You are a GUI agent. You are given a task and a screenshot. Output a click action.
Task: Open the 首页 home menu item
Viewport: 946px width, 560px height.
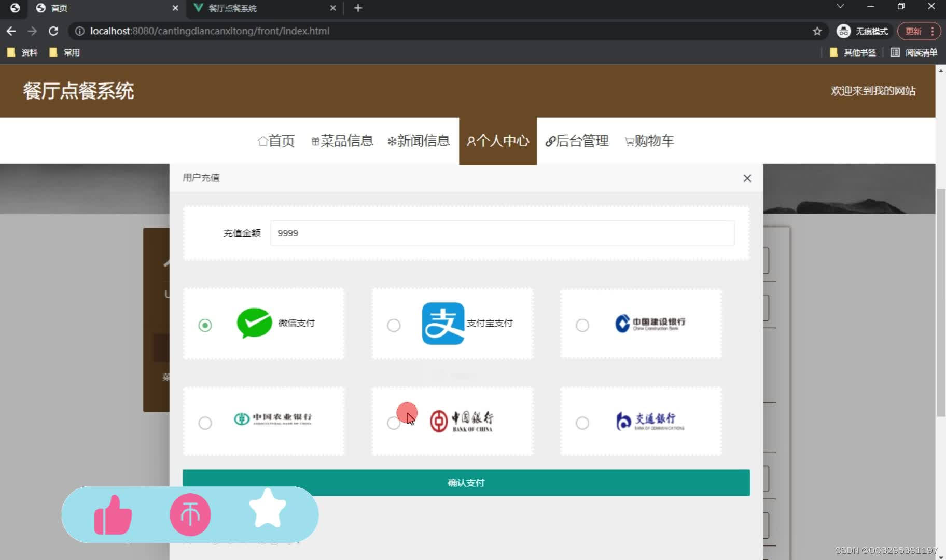(x=276, y=141)
